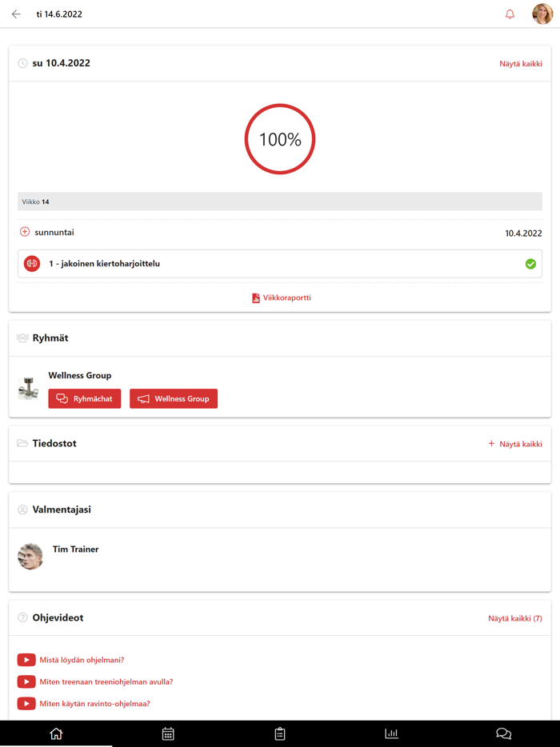Open 1 - jakoinen kiertoharjoittelu workout

point(104,264)
